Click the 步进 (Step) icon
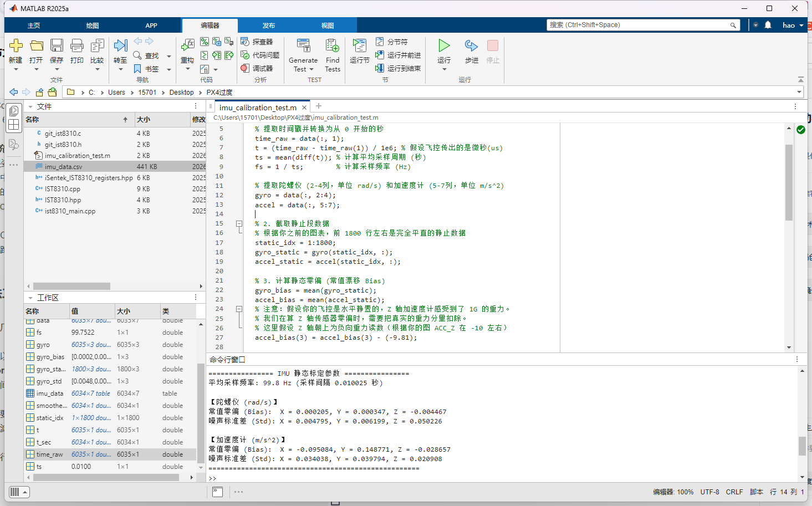This screenshot has height=506, width=812. tap(471, 45)
